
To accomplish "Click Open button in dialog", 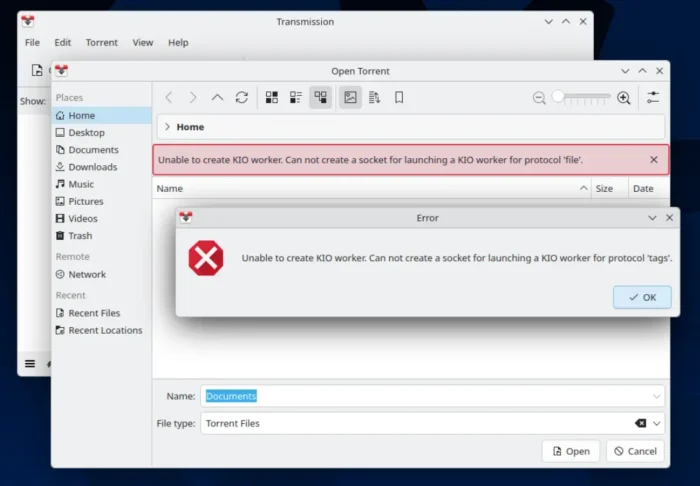I will [571, 451].
